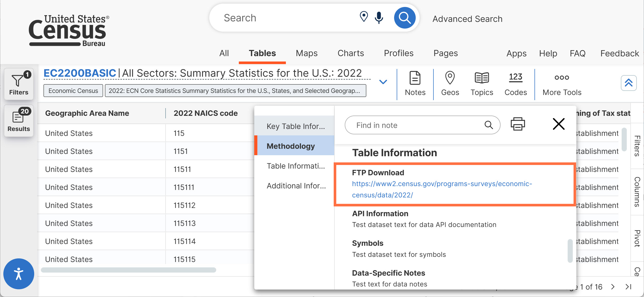Click the United States Census Bureau logo
The image size is (644, 297).
[69, 30]
